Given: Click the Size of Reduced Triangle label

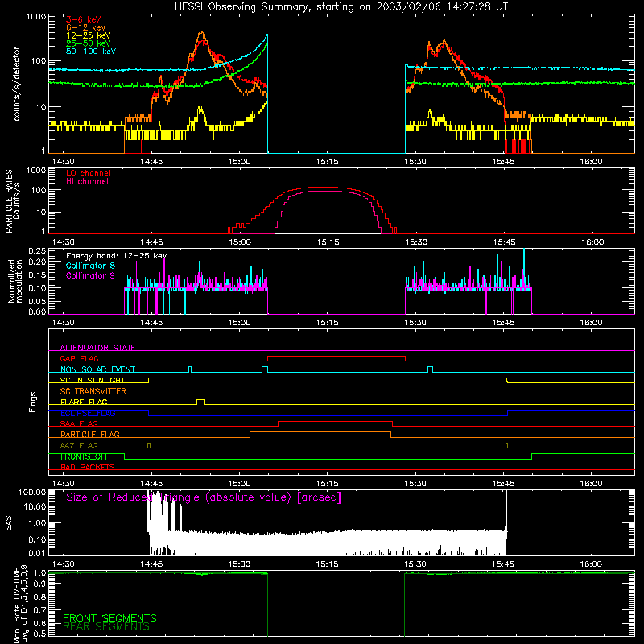Looking at the screenshot, I should coord(204,497).
